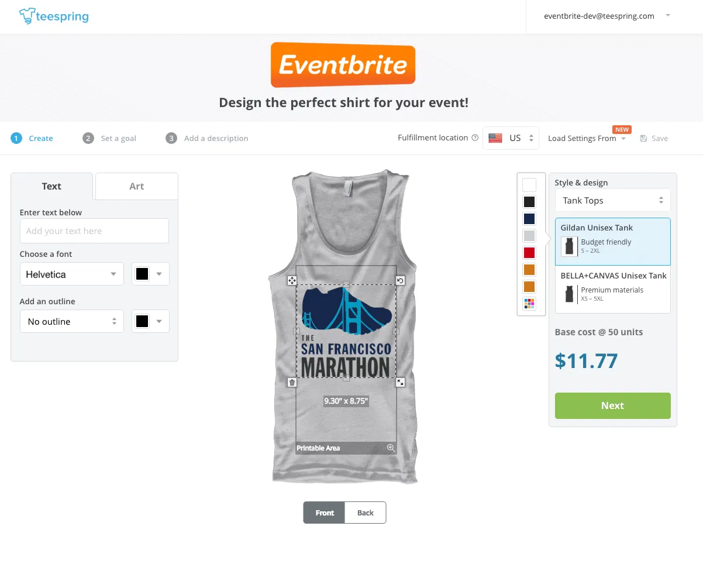Screen dimensions: 703x588
Task: Choose the BELLA+CANVAS Unisex Tank option
Action: pyautogui.click(x=612, y=290)
